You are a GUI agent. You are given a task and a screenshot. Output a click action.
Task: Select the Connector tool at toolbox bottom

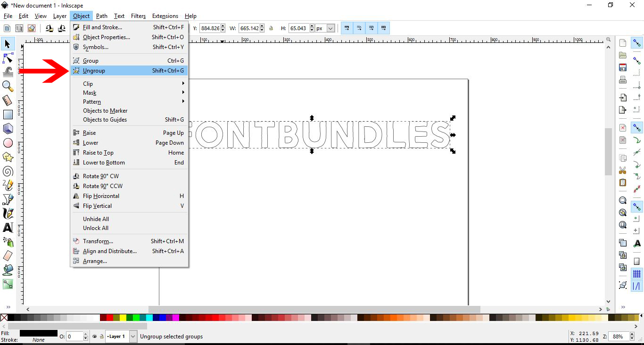pyautogui.click(x=8, y=284)
